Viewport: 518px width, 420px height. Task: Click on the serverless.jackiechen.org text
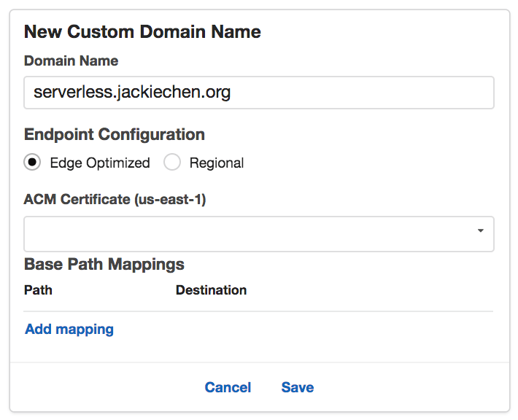pos(132,93)
